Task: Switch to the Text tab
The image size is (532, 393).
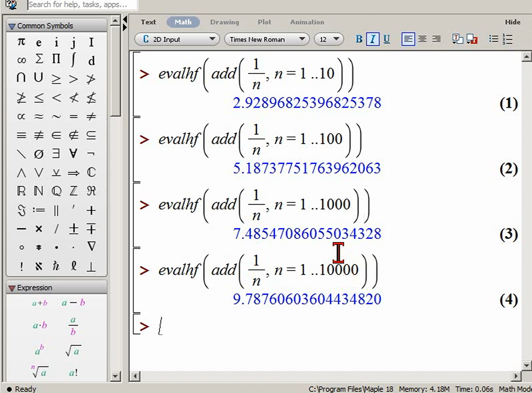Action: click(148, 22)
